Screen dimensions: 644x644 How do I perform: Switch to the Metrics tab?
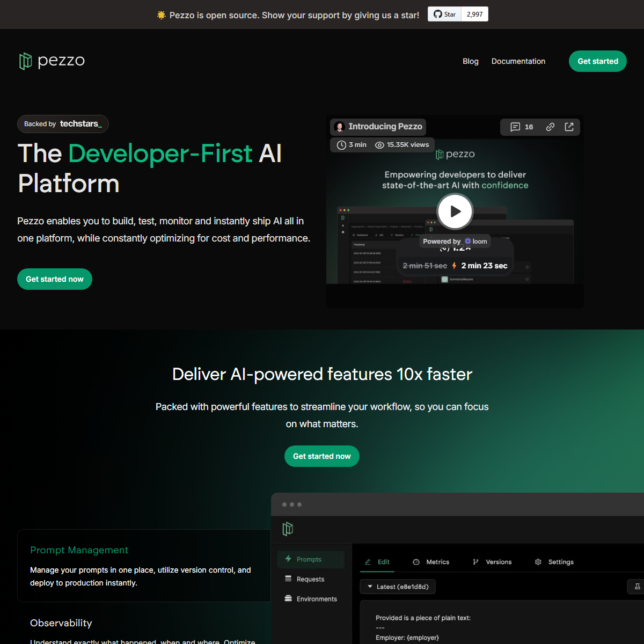point(431,562)
